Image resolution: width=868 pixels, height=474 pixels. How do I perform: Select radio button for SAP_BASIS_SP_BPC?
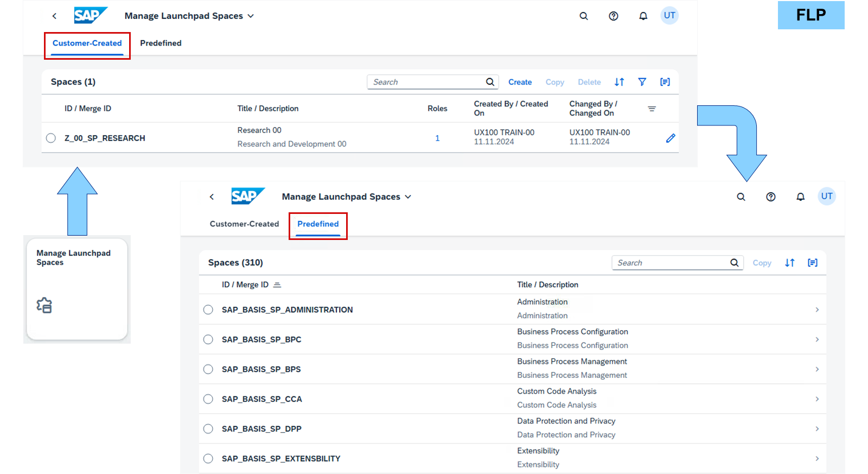pos(208,339)
